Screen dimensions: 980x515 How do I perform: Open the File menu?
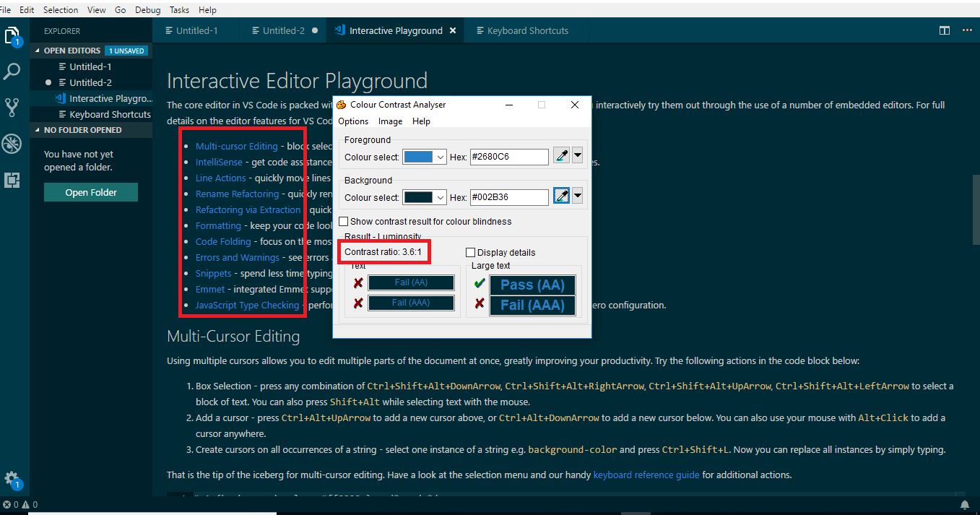(5, 10)
